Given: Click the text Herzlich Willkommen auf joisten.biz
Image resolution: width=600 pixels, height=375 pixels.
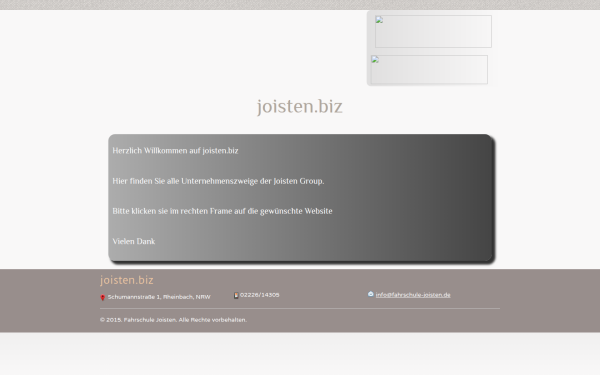Looking at the screenshot, I should (x=175, y=151).
